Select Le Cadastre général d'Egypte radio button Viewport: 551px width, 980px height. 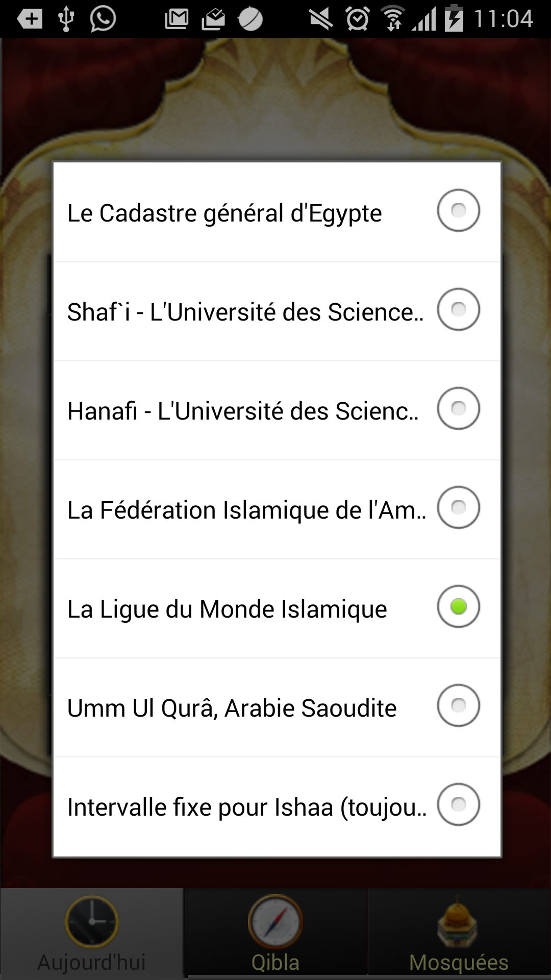(x=458, y=210)
